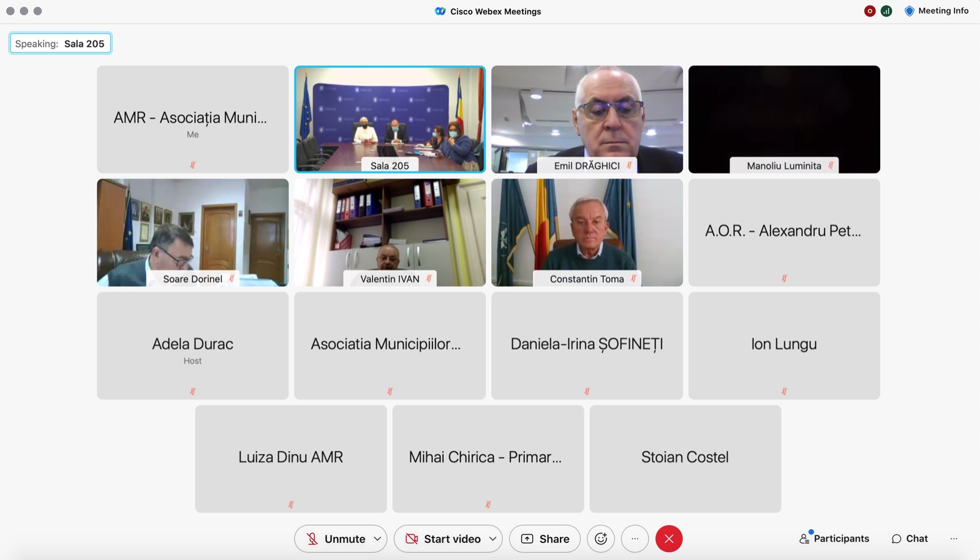Select the Sala 205 video tile
This screenshot has width=980, height=560.
click(x=390, y=119)
